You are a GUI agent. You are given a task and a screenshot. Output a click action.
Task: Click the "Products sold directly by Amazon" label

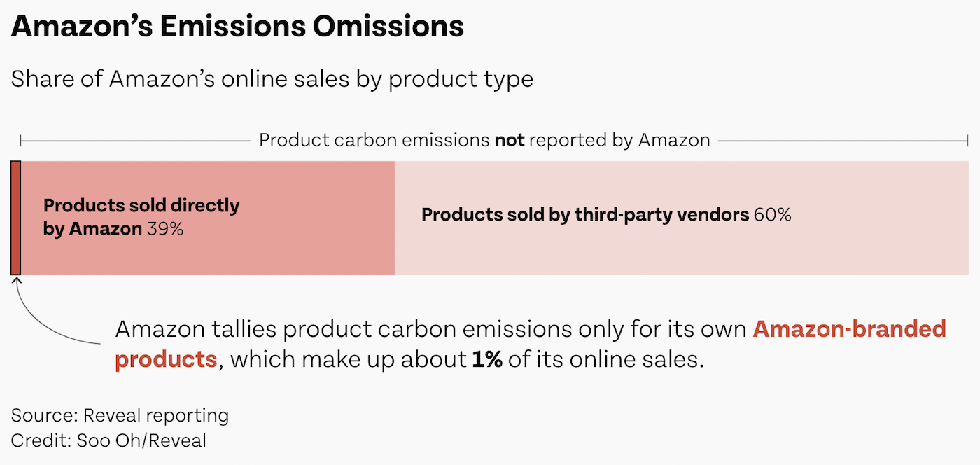141,207
